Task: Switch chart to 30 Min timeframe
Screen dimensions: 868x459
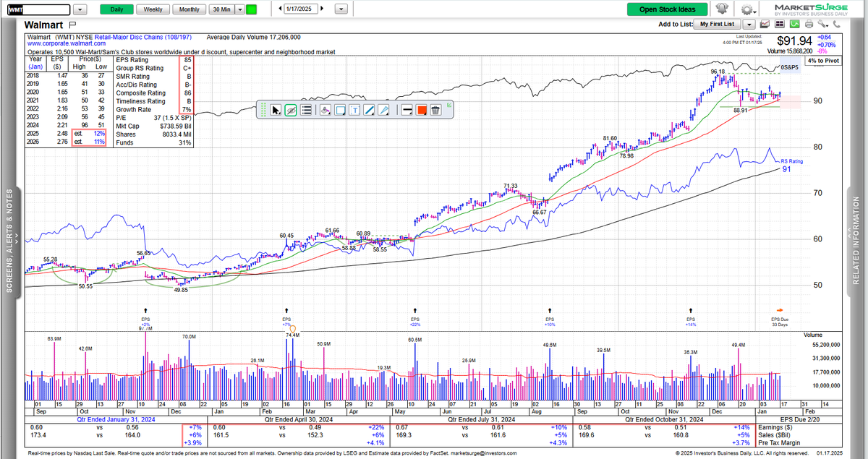Action: click(x=221, y=9)
